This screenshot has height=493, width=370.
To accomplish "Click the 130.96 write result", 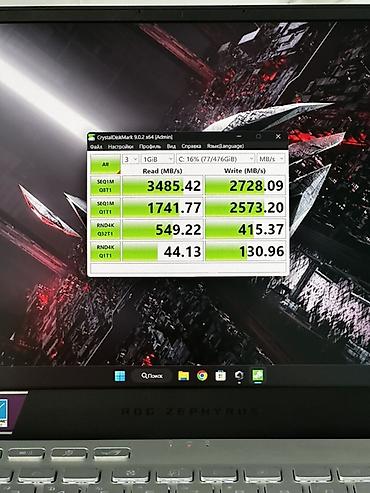I will (x=245, y=251).
